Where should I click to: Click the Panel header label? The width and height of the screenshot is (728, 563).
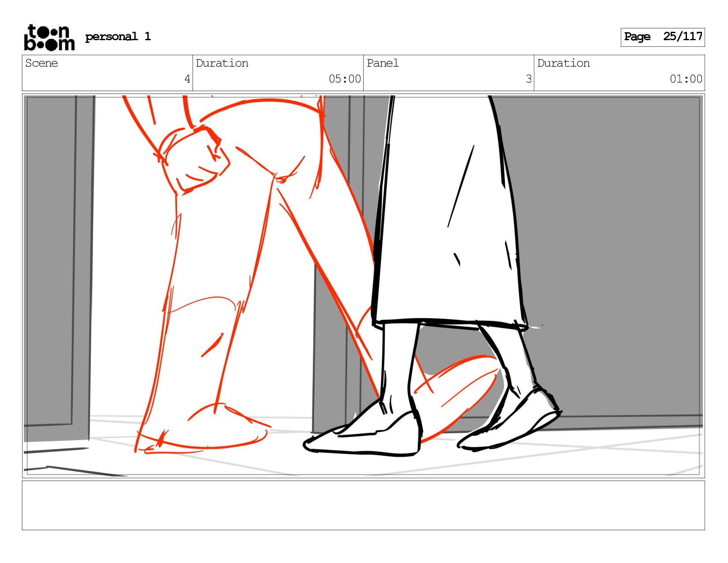(383, 63)
